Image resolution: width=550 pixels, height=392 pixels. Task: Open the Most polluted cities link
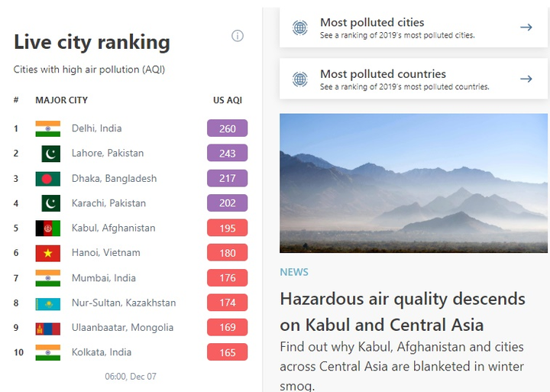click(372, 23)
